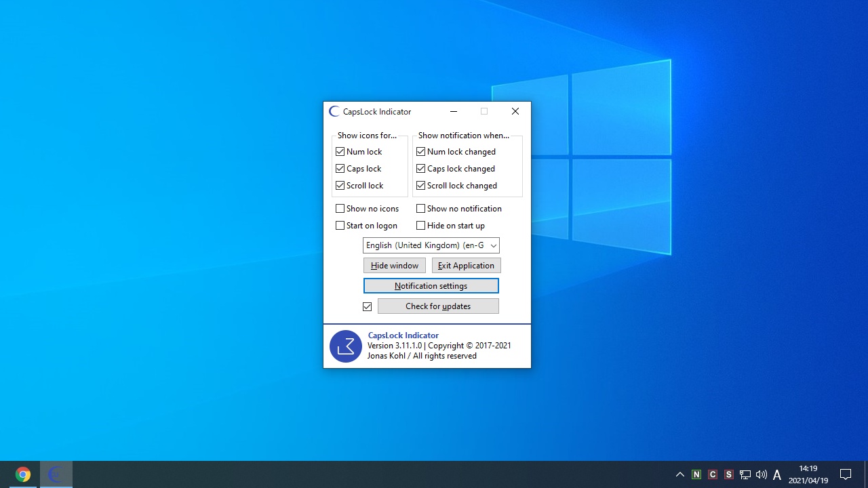
Task: Click the CapsLock Indicator name link
Action: point(403,335)
